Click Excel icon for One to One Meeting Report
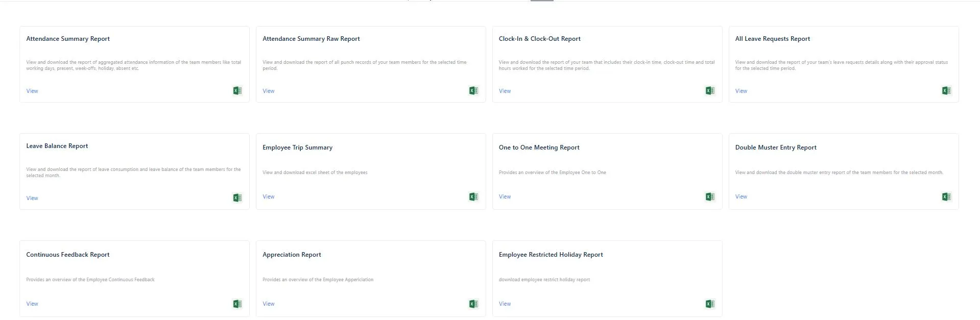980x320 pixels. (710, 196)
